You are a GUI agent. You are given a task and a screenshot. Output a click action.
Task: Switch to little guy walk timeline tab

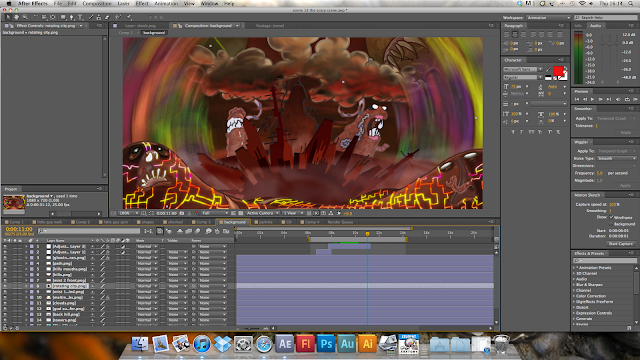pos(49,222)
